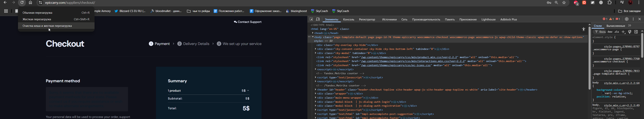Toggle the :hov element state panel
This screenshot has height=119, width=644.
pyautogui.click(x=610, y=32)
